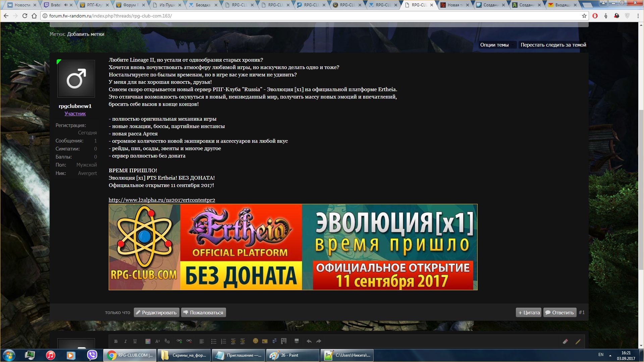644x362 pixels.
Task: Show hidden tray icons arrow
Action: coord(610,355)
